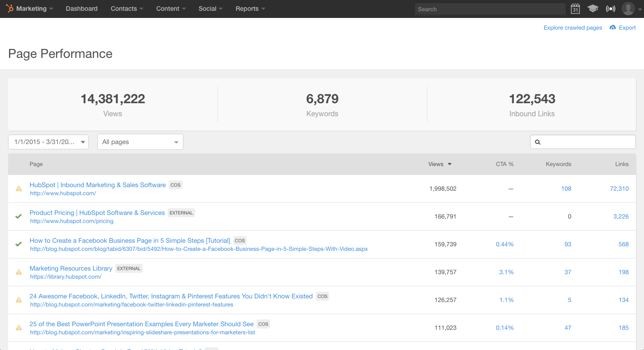Click the 1.1% CTA value

506,300
